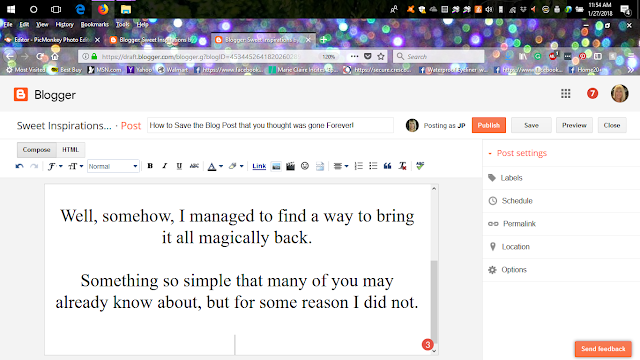Click the browser Search box
Viewport: 640px width, 360px height.
(x=439, y=56)
